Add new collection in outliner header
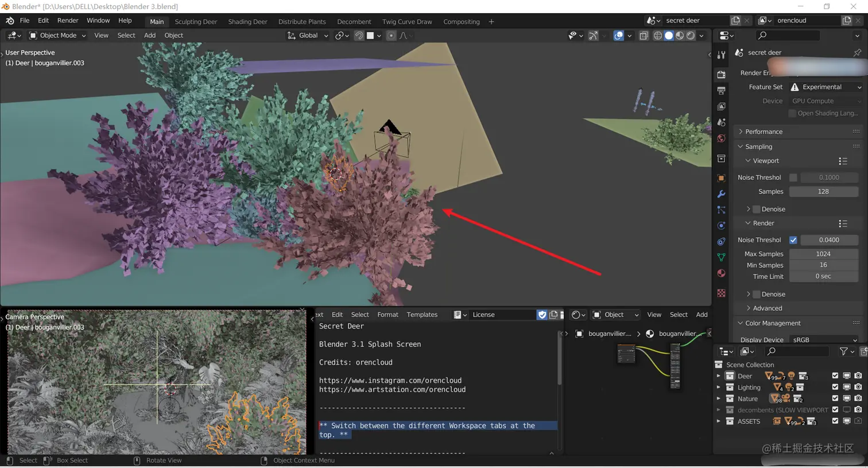 (x=864, y=351)
